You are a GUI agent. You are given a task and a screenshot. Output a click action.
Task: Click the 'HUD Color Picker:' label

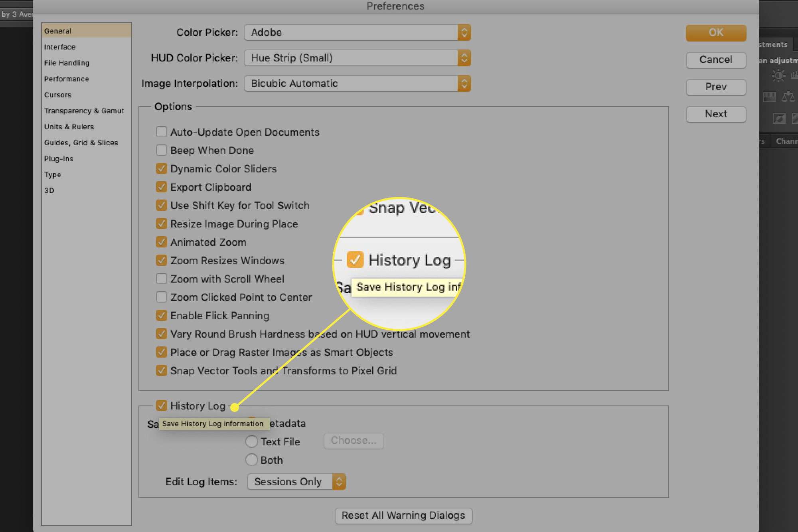click(x=194, y=58)
